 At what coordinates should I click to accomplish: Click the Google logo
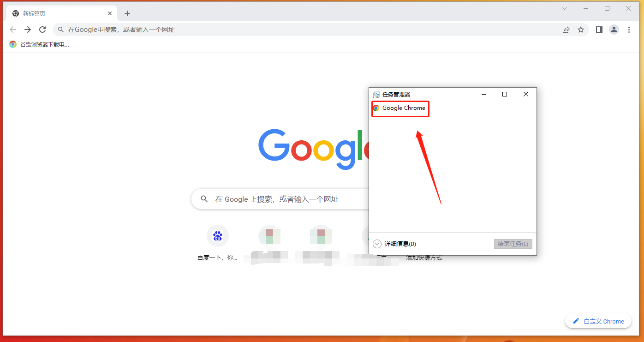pyautogui.click(x=314, y=149)
